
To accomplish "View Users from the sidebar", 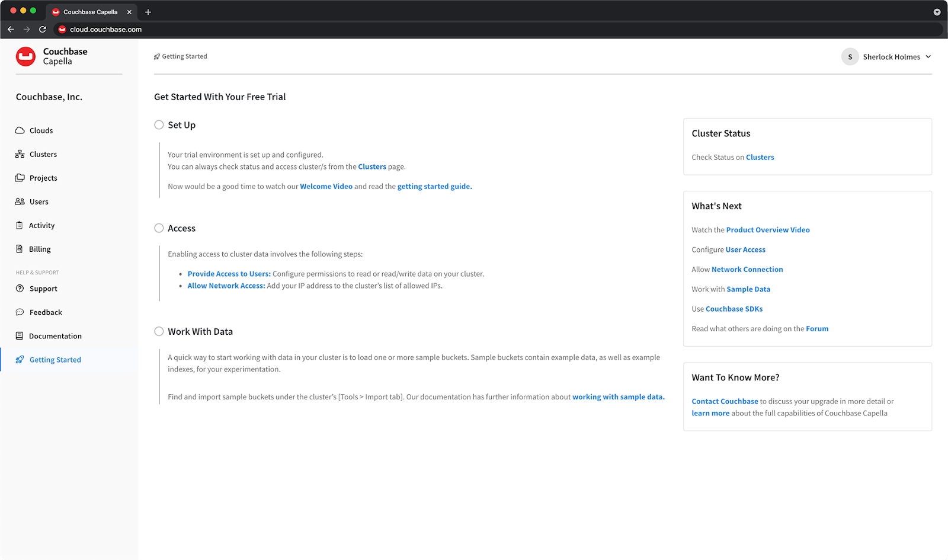I will (x=39, y=201).
